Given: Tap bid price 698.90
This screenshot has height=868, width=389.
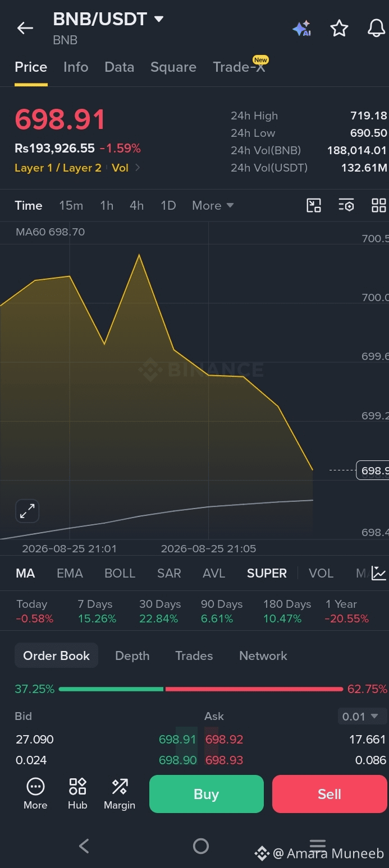Looking at the screenshot, I should click(x=177, y=760).
